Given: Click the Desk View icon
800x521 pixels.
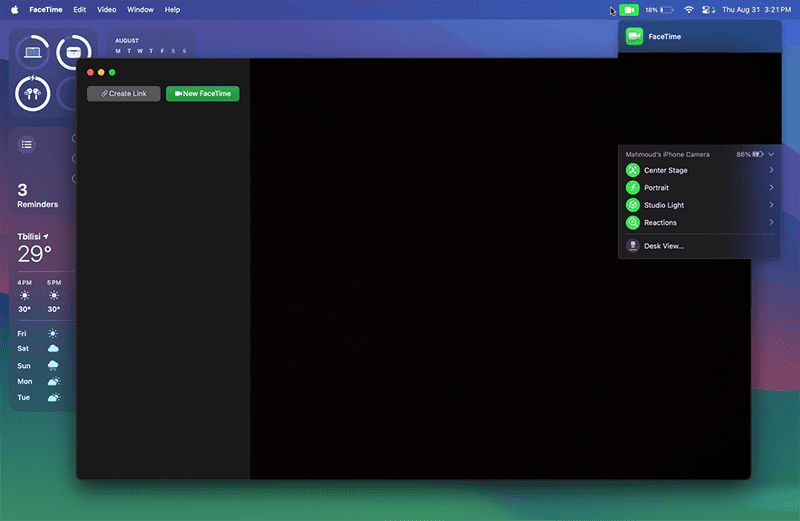Looking at the screenshot, I should [633, 246].
